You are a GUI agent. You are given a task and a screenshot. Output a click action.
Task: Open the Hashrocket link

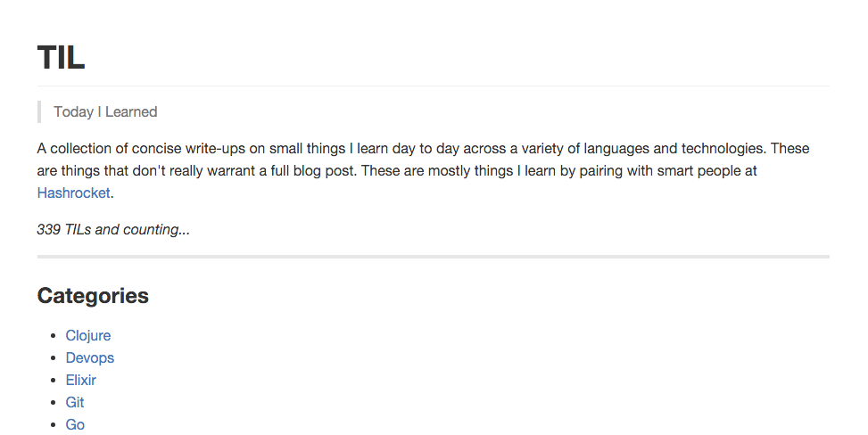click(74, 193)
